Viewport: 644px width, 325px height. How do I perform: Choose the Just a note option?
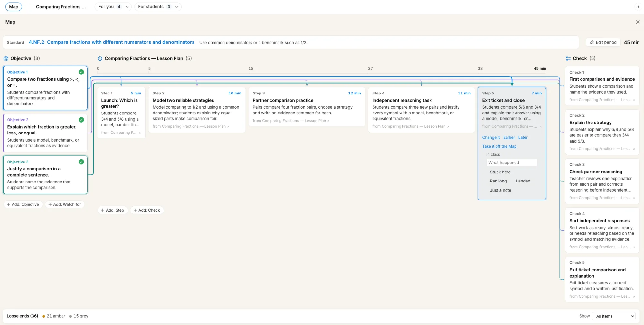click(501, 191)
